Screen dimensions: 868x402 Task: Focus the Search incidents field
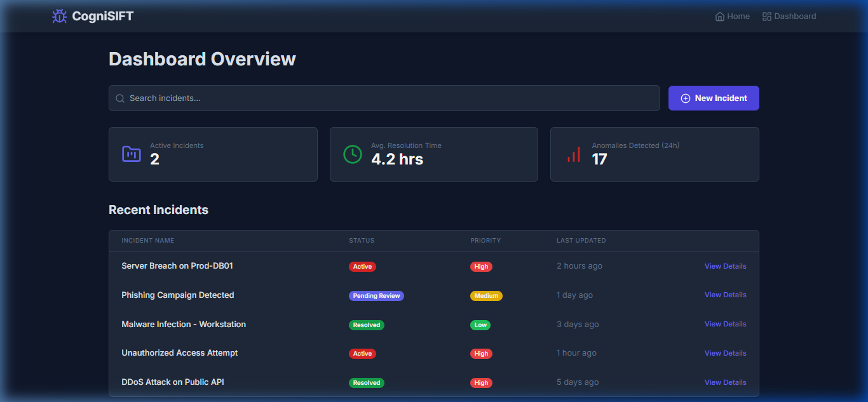(x=384, y=98)
